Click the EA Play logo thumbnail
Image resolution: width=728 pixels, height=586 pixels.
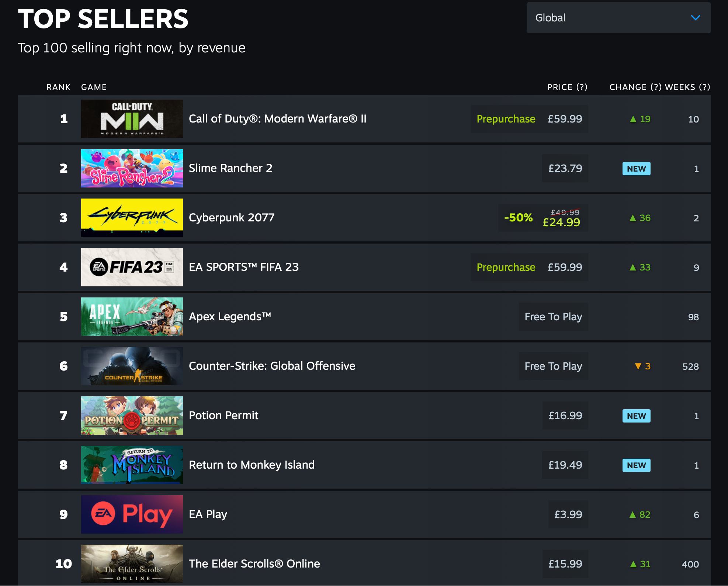pyautogui.click(x=132, y=514)
